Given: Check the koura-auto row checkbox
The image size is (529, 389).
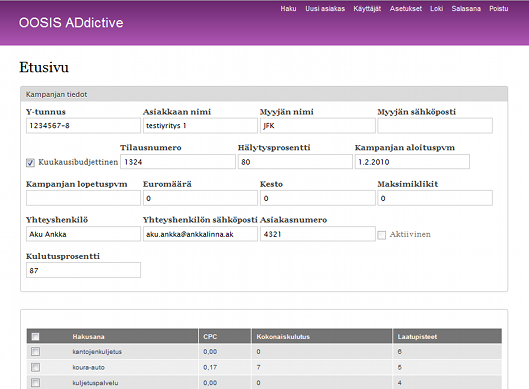Looking at the screenshot, I should pos(35,367).
